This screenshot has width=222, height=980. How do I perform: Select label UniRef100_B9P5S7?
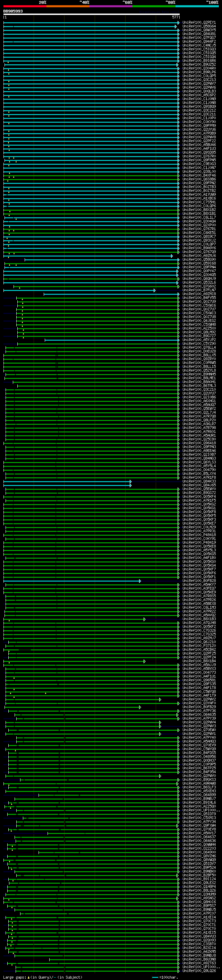pos(199,906)
